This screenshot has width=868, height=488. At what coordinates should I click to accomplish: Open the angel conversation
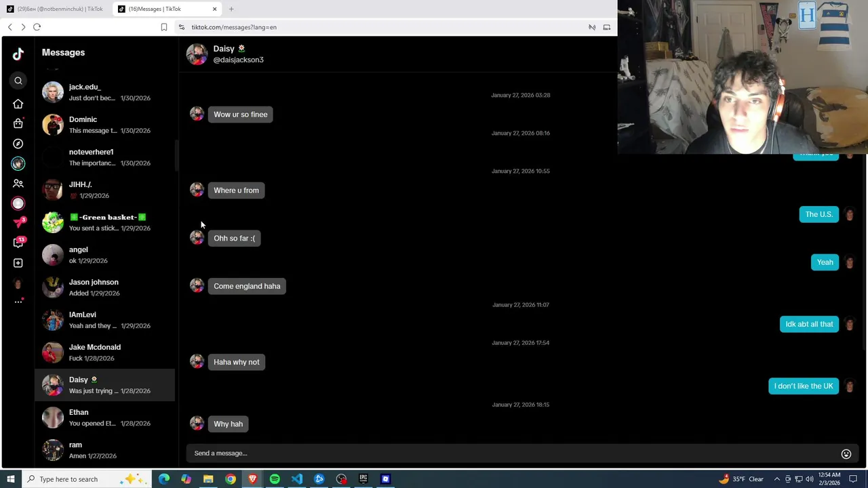coord(105,255)
